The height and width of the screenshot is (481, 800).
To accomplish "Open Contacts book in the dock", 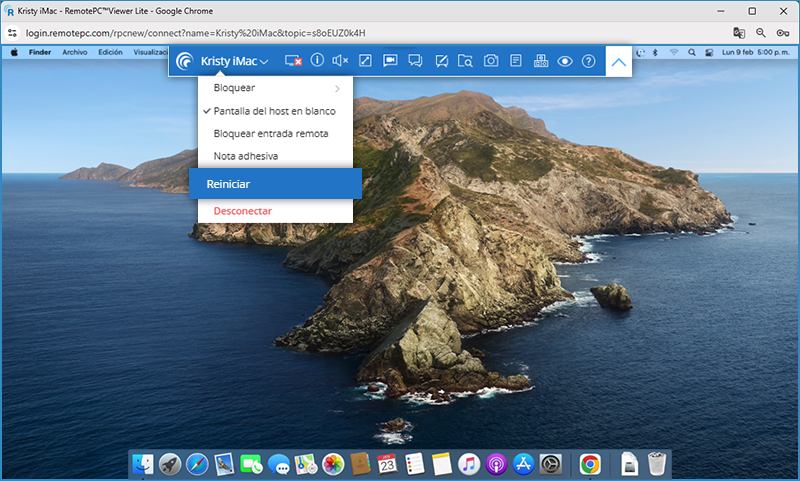I will pyautogui.click(x=360, y=464).
